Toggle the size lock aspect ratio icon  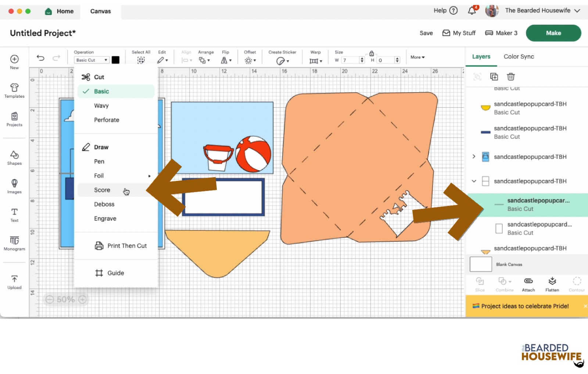[372, 53]
